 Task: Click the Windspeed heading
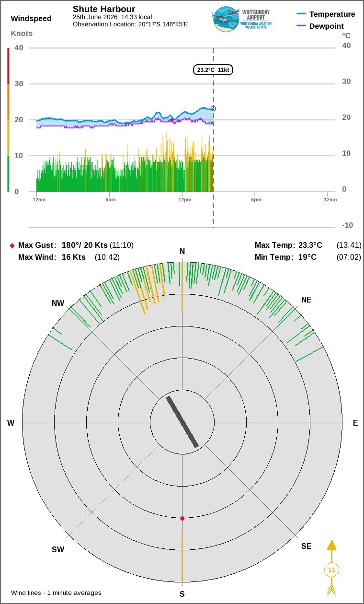(x=31, y=19)
